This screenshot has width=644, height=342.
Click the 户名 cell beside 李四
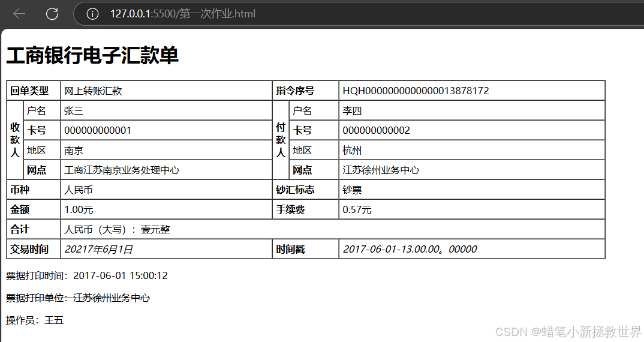click(314, 110)
